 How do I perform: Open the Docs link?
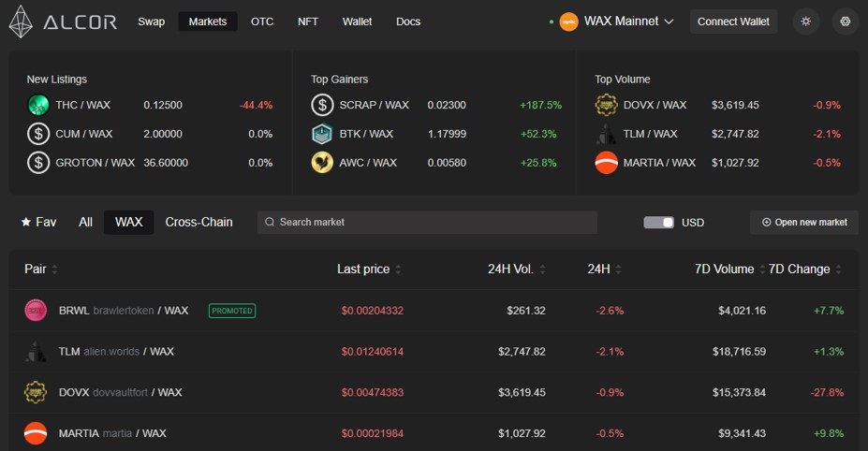(x=408, y=22)
